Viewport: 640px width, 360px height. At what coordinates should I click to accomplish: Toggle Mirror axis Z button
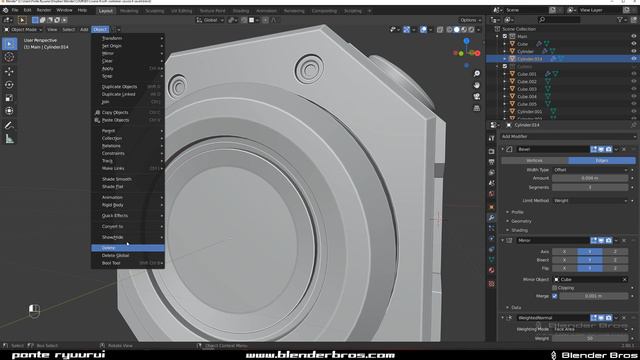tap(615, 251)
